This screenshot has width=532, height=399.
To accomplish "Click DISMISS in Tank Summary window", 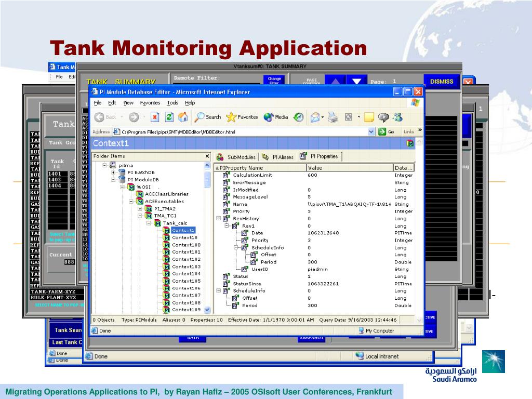I will (442, 82).
